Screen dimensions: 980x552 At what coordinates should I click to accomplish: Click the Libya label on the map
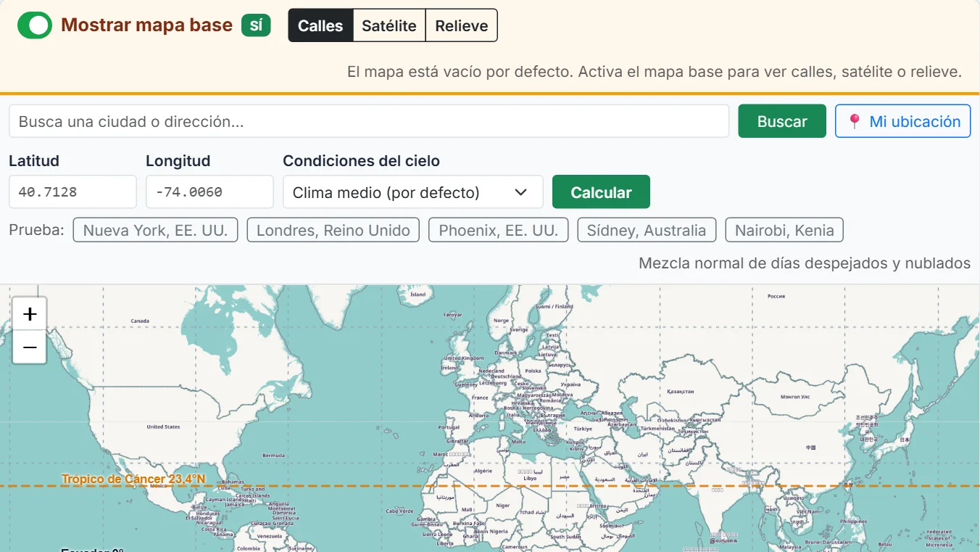(530, 478)
